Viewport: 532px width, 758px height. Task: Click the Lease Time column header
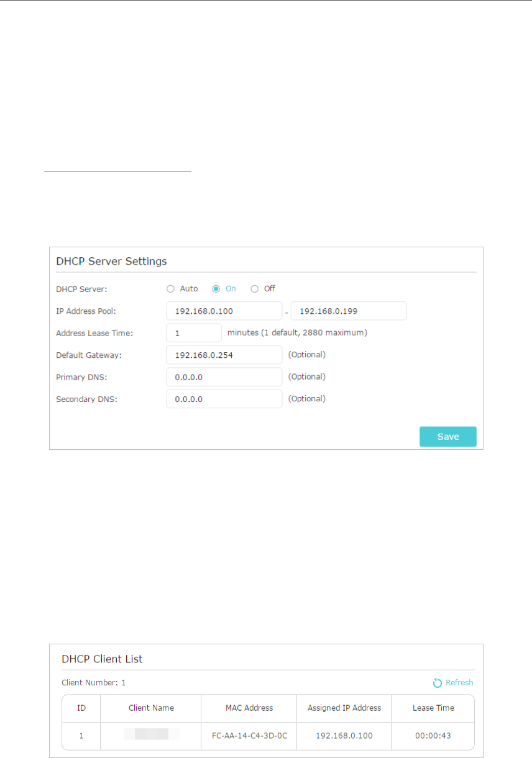(x=433, y=708)
